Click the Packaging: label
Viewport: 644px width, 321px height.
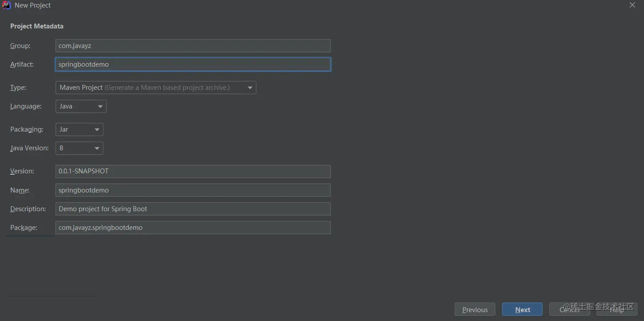point(27,129)
